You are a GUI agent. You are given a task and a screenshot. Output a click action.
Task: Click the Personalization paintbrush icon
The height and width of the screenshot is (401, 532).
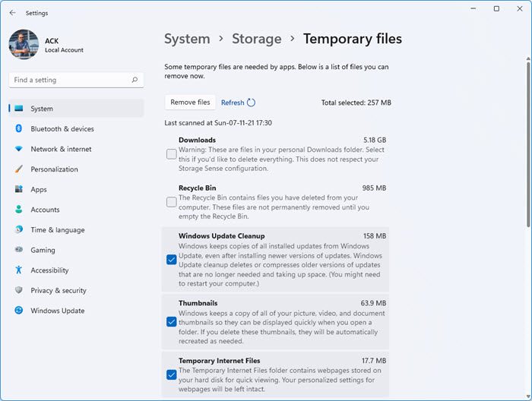[x=19, y=169]
